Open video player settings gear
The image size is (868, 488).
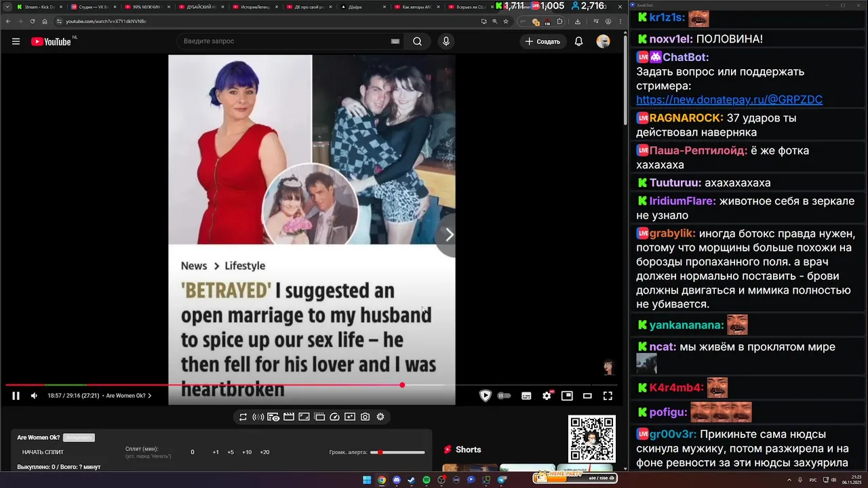click(x=547, y=396)
